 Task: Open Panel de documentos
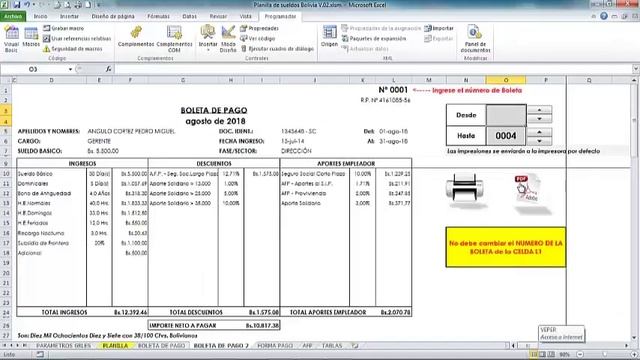[476, 39]
